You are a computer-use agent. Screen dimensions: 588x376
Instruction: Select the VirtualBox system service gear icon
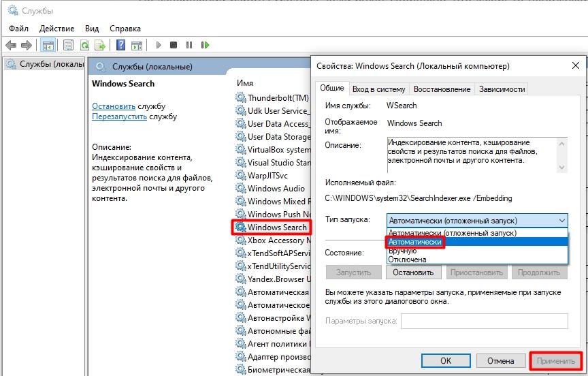[240, 149]
